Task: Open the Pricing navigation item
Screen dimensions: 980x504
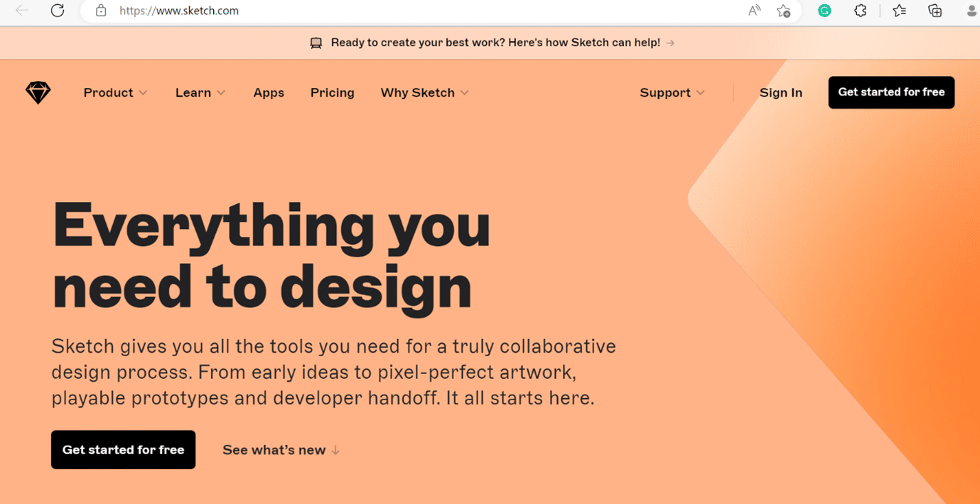Action: click(x=332, y=93)
